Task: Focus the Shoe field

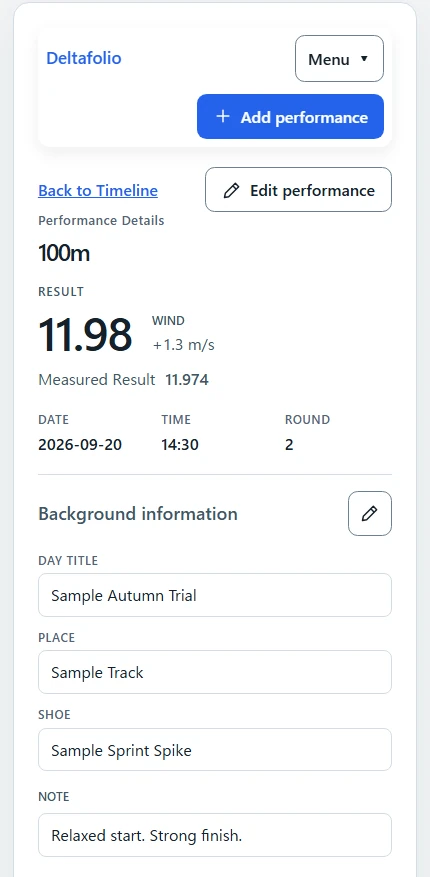Action: (x=215, y=749)
